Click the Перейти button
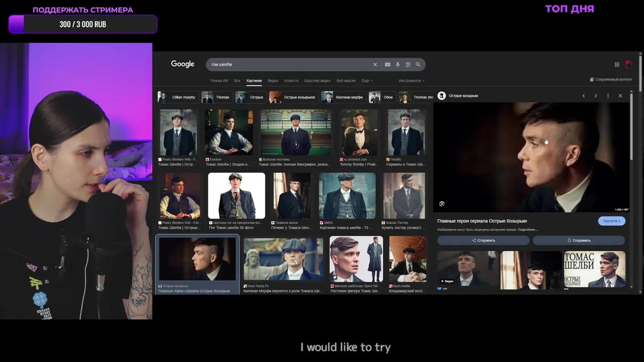The width and height of the screenshot is (644, 362). (x=612, y=221)
